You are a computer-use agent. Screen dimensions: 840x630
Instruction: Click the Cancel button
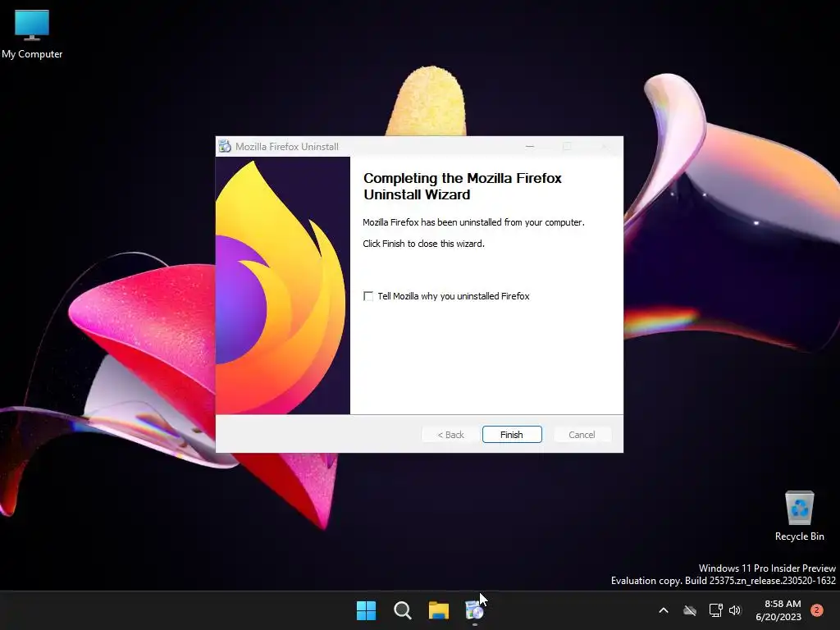[x=582, y=435]
